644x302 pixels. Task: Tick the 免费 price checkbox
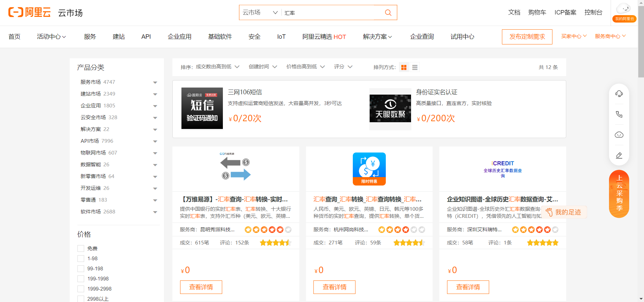tap(81, 248)
